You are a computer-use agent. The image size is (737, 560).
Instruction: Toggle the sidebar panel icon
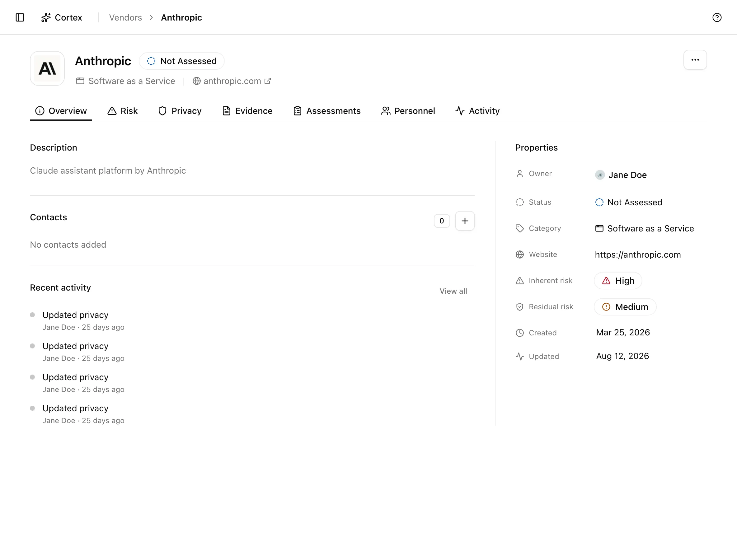[x=20, y=17]
